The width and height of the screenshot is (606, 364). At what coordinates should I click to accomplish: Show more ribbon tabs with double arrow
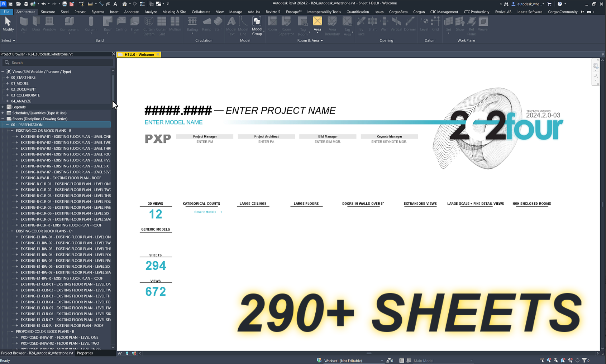coord(582,12)
